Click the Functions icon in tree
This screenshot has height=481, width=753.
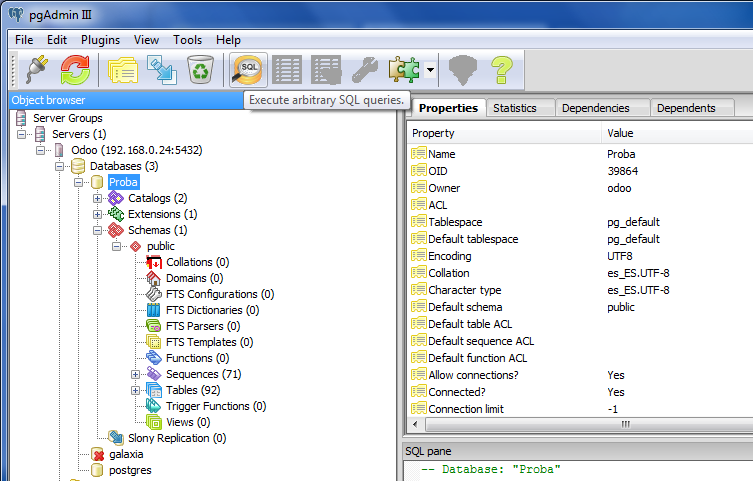click(154, 358)
